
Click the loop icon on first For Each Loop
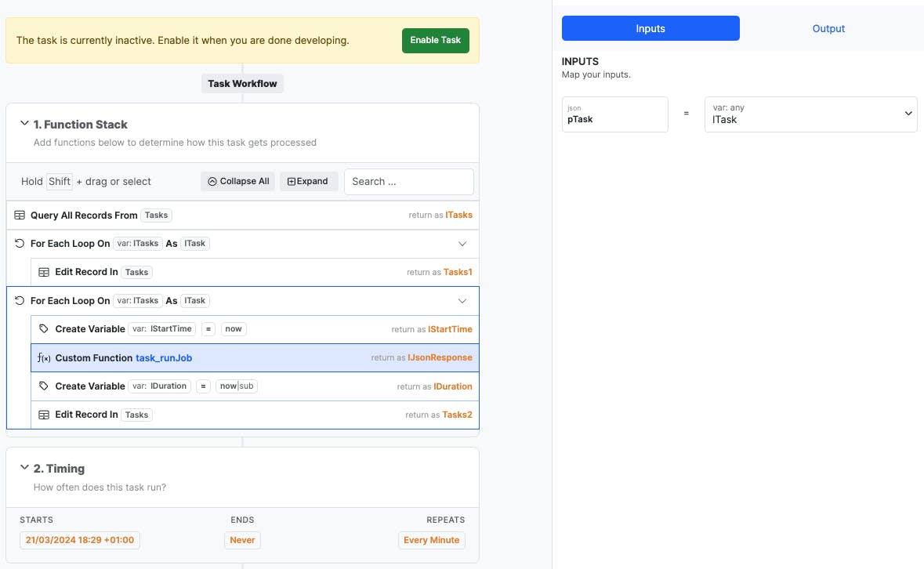(20, 244)
